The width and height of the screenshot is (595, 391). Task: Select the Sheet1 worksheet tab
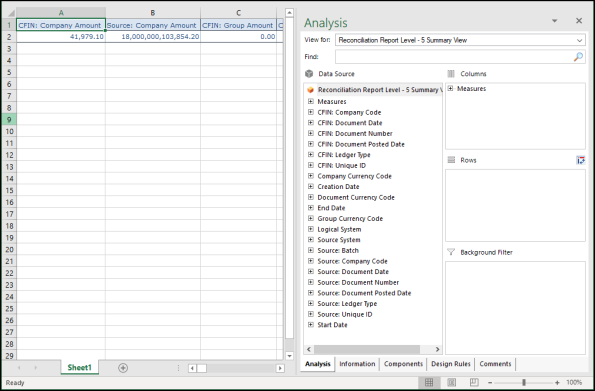[x=79, y=367]
